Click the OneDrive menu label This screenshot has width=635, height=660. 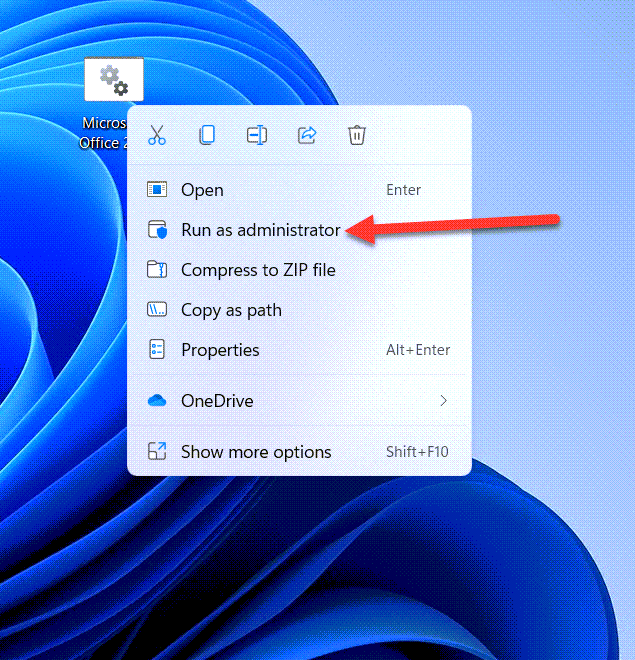click(217, 401)
